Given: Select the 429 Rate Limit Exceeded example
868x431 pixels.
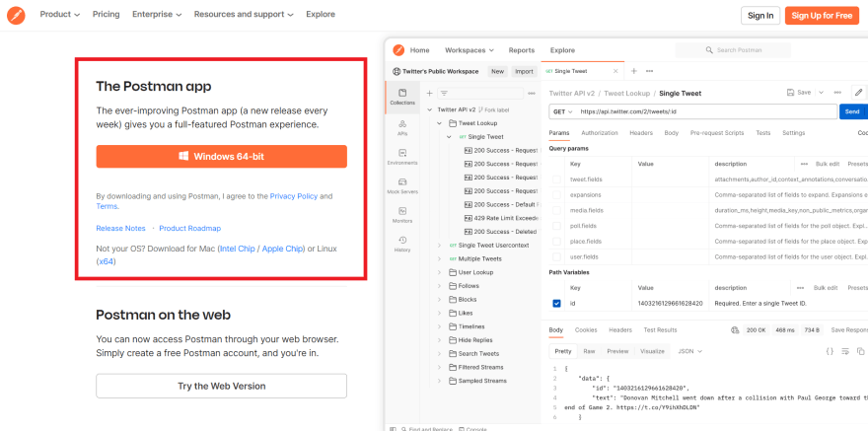Looking at the screenshot, I should 500,218.
